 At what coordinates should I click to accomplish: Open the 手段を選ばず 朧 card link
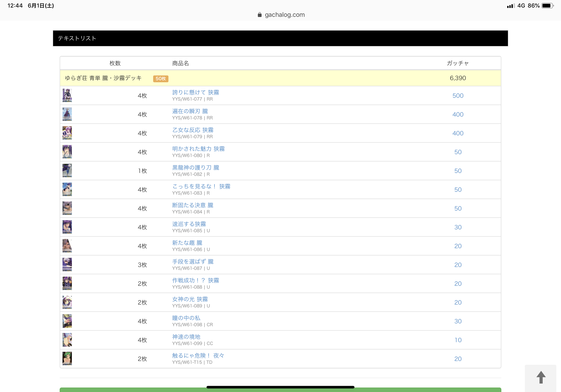[x=193, y=262]
